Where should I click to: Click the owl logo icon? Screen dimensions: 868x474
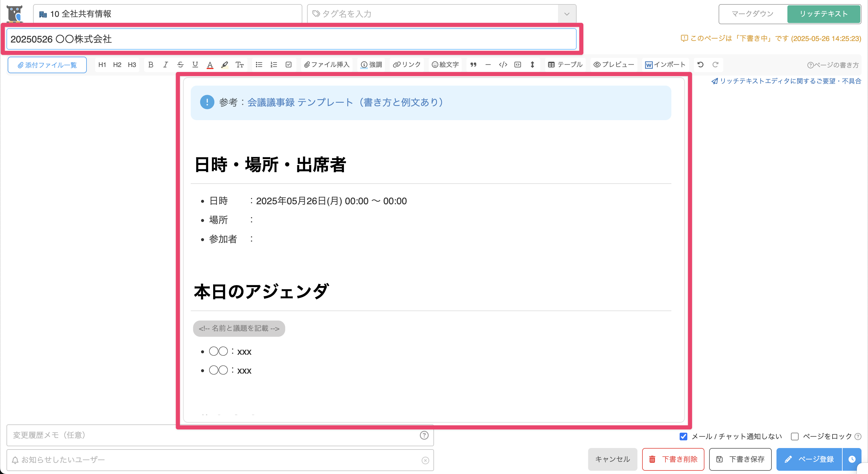pyautogui.click(x=15, y=14)
